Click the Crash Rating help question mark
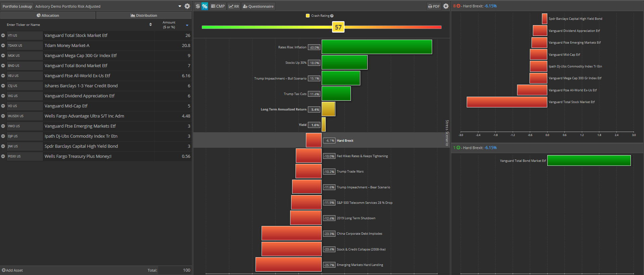 pos(332,16)
